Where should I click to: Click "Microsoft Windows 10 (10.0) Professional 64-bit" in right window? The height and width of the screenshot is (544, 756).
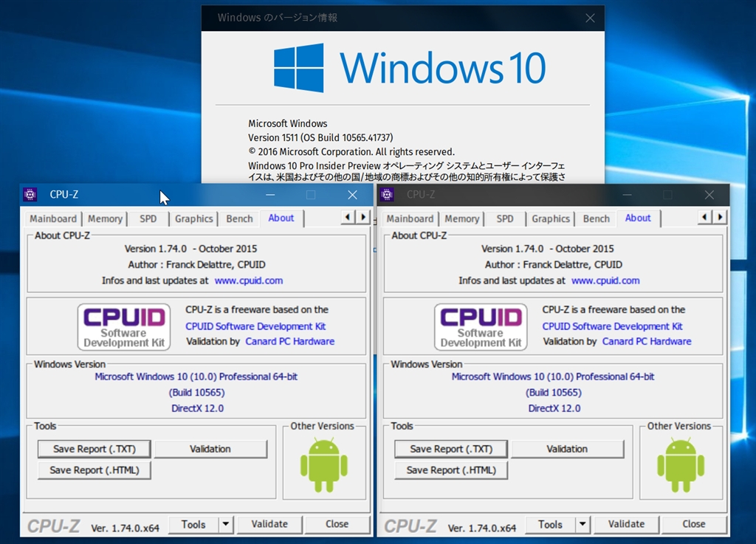pos(553,376)
